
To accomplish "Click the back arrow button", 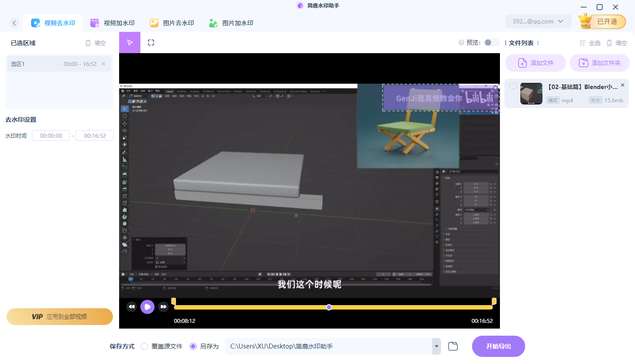I will click(x=14, y=23).
